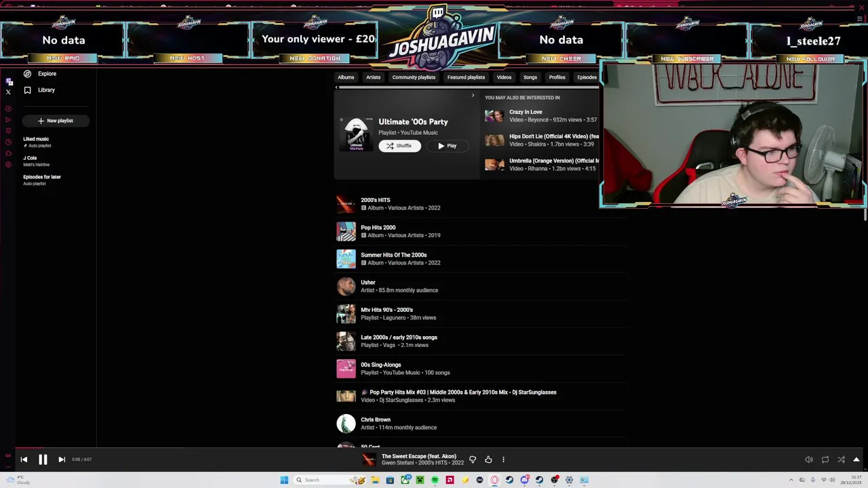
Task: Click the player volume speaker icon
Action: [809, 460]
